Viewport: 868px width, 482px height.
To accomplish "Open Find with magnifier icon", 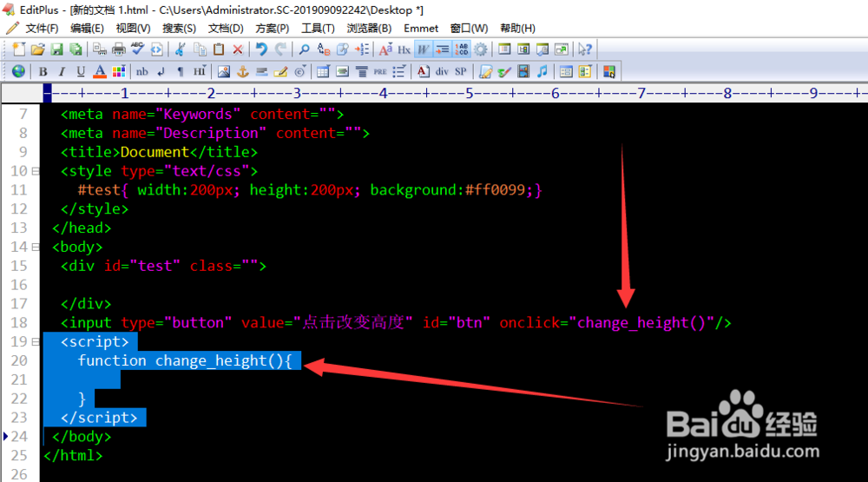I will tap(304, 50).
